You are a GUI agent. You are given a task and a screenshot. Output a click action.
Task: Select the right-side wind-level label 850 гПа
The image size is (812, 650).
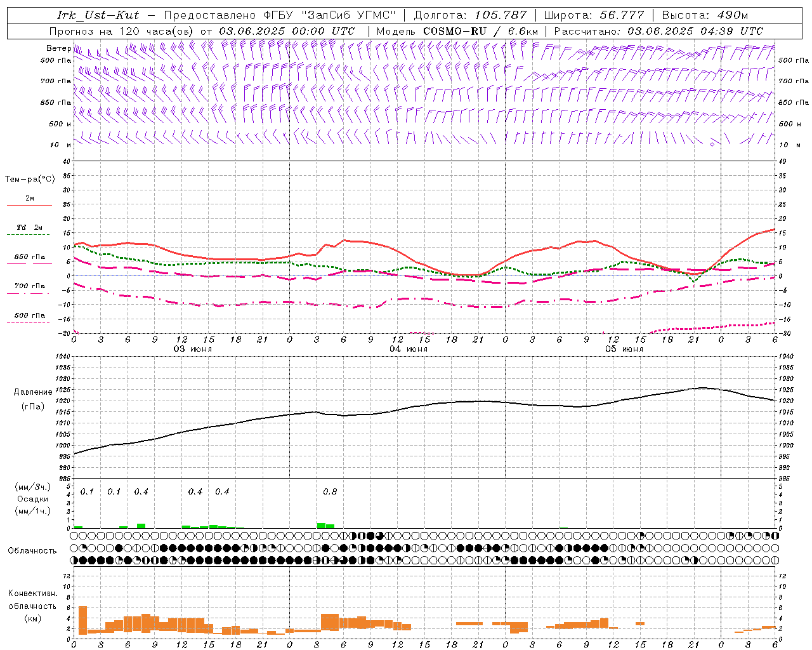point(794,102)
